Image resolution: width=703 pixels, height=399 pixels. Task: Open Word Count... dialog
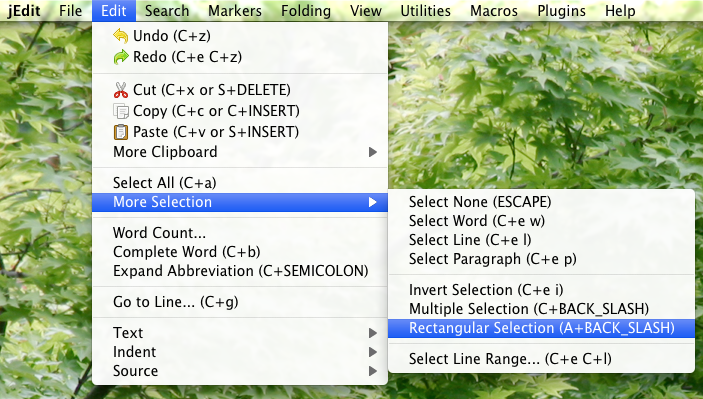coord(240,233)
